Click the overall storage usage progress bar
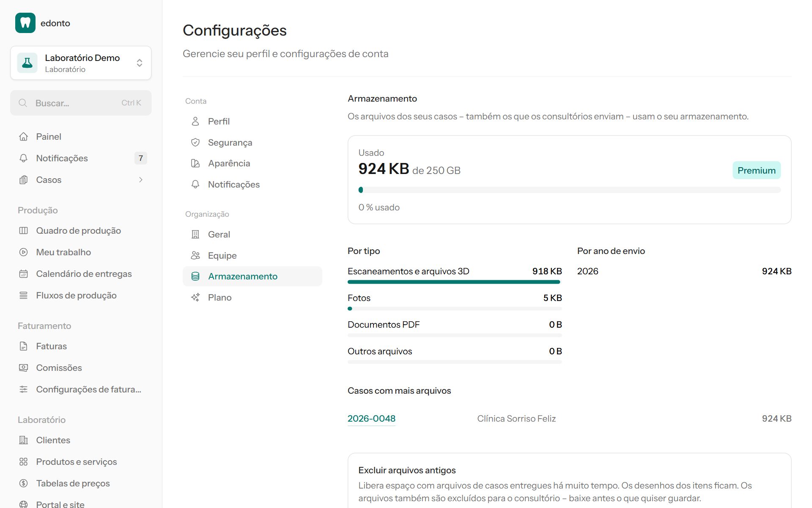 tap(569, 190)
